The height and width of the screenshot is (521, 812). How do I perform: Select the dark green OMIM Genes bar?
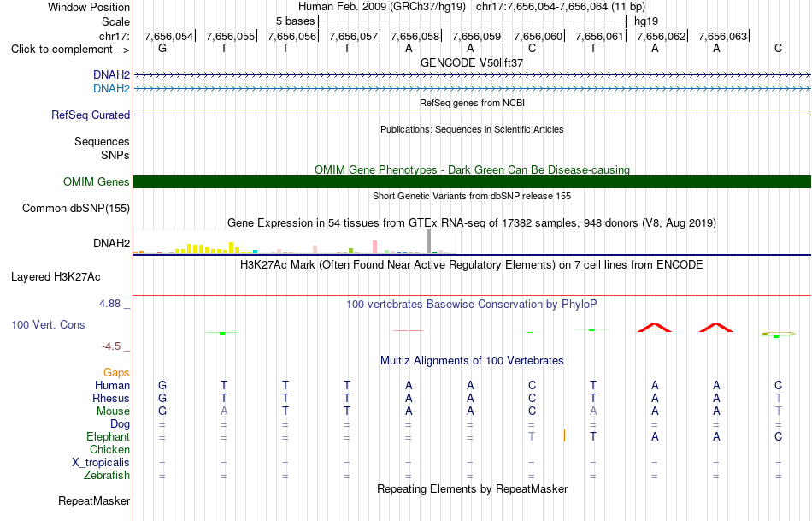click(x=472, y=182)
